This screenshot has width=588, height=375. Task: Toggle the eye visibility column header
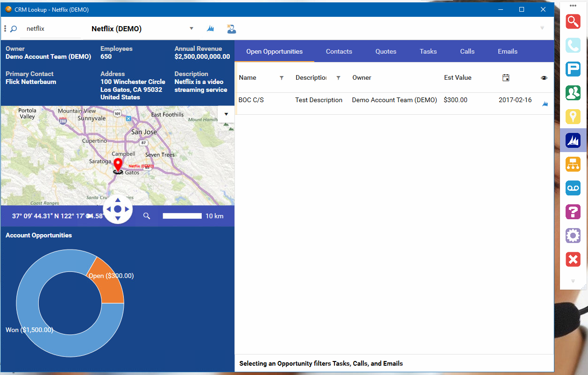click(544, 78)
